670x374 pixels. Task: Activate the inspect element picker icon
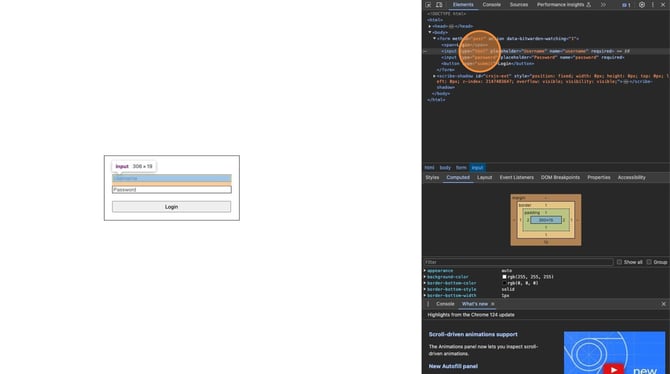coord(428,5)
